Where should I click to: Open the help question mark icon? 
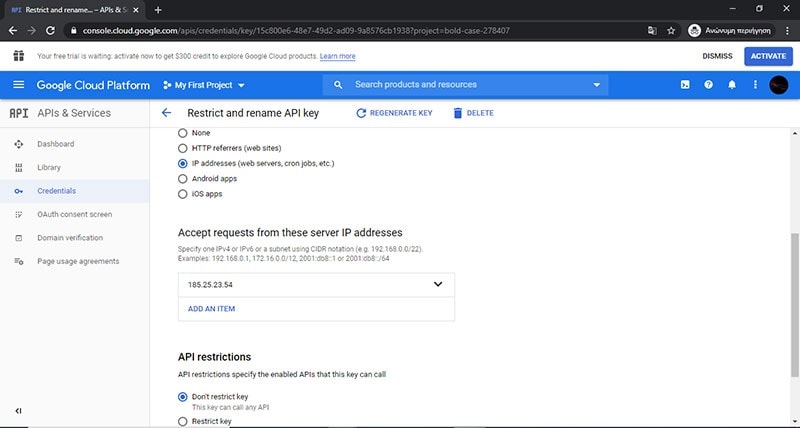(x=709, y=85)
